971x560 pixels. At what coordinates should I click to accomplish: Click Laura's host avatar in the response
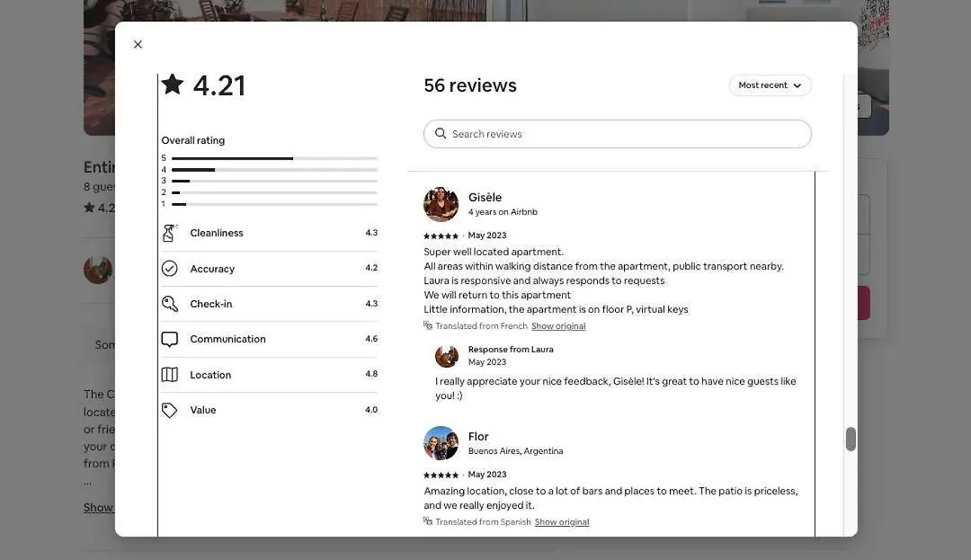[x=447, y=356]
